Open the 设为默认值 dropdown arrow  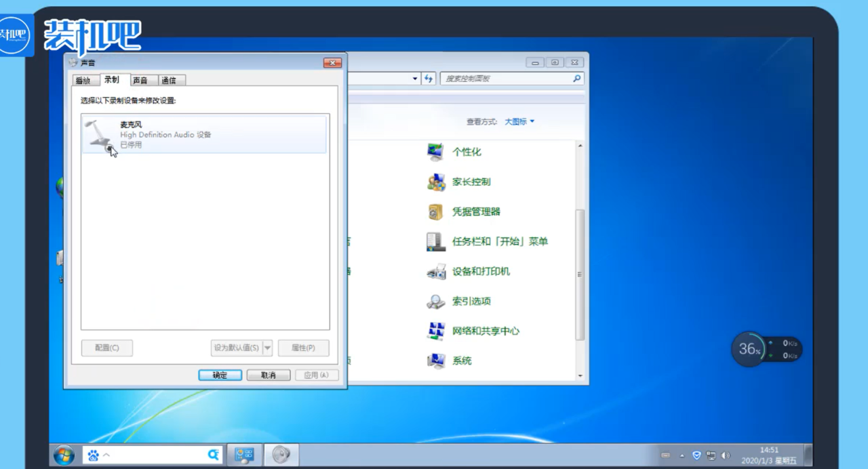(x=267, y=348)
